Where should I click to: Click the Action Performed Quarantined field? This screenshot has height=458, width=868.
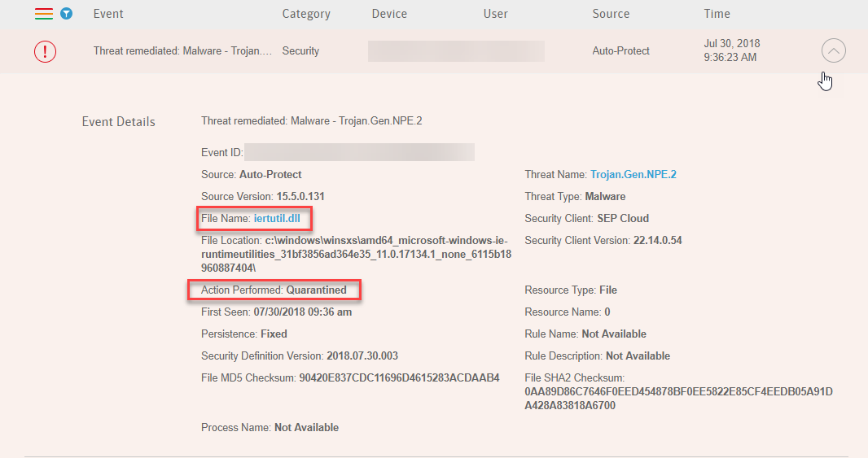[316, 290]
